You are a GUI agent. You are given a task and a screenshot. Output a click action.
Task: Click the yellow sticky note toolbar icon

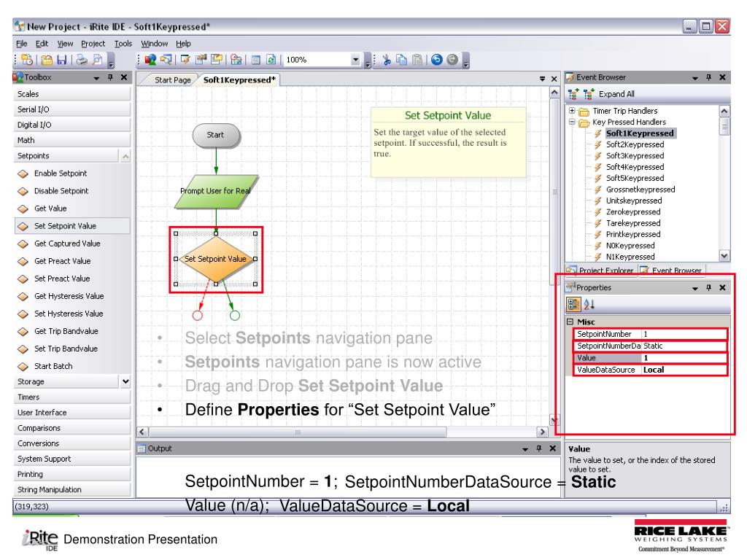coord(217,60)
